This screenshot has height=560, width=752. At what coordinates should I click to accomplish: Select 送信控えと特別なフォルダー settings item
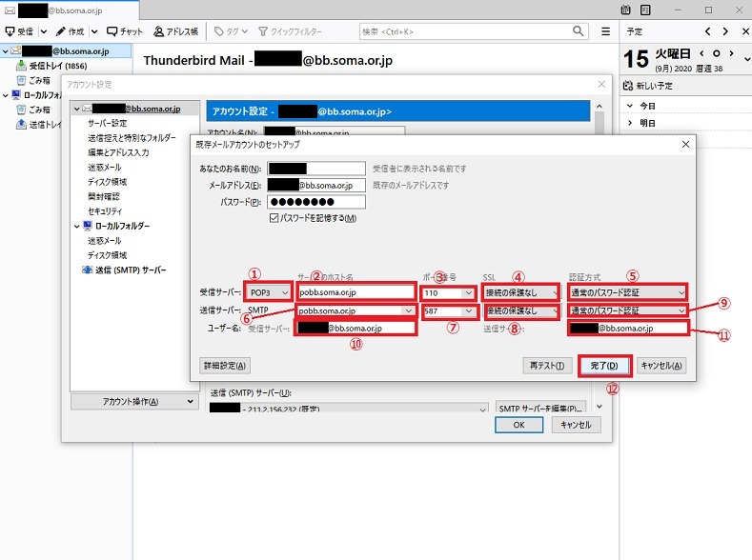click(x=132, y=138)
